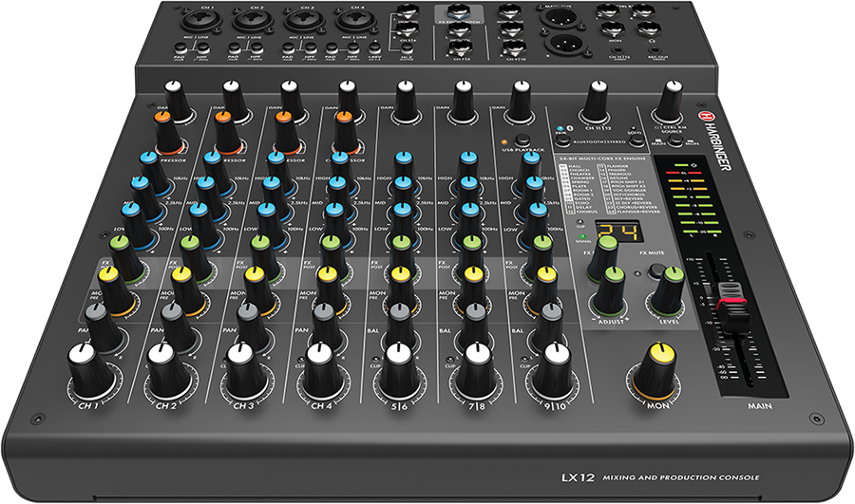Click the FX Level knob

click(666, 291)
